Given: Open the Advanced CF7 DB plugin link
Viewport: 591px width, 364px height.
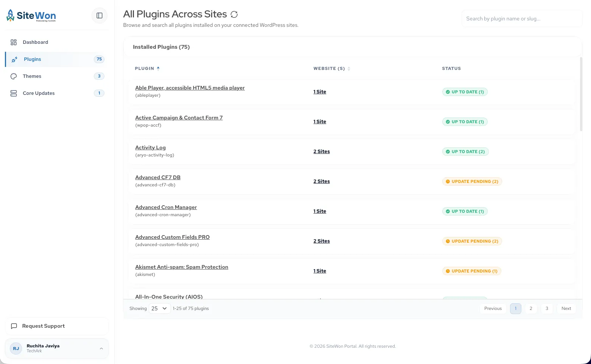Looking at the screenshot, I should point(158,177).
